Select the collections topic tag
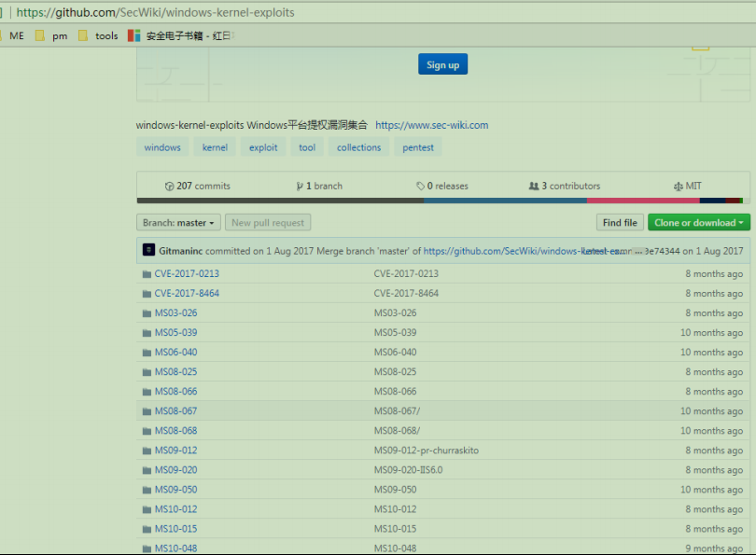756x555 pixels. point(358,147)
